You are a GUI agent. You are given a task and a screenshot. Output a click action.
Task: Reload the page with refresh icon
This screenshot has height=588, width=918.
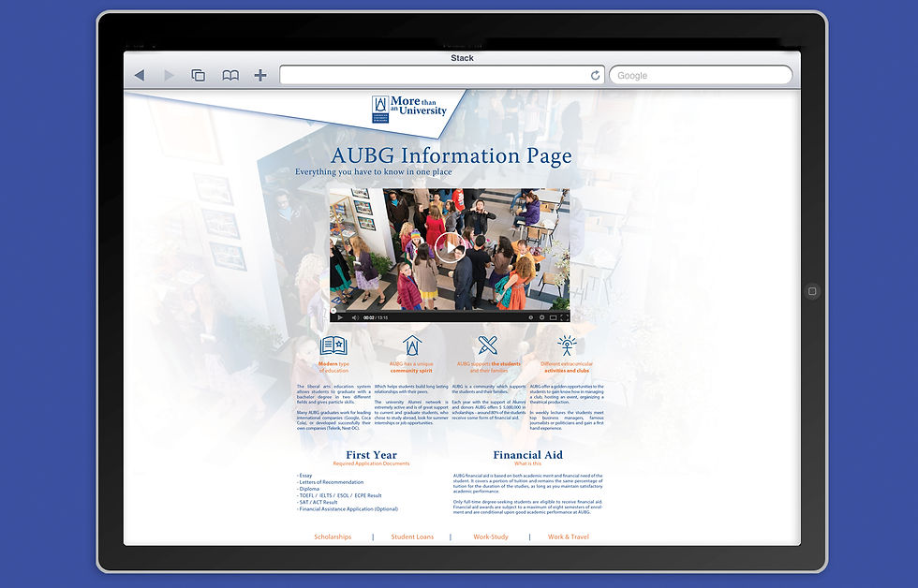[595, 75]
